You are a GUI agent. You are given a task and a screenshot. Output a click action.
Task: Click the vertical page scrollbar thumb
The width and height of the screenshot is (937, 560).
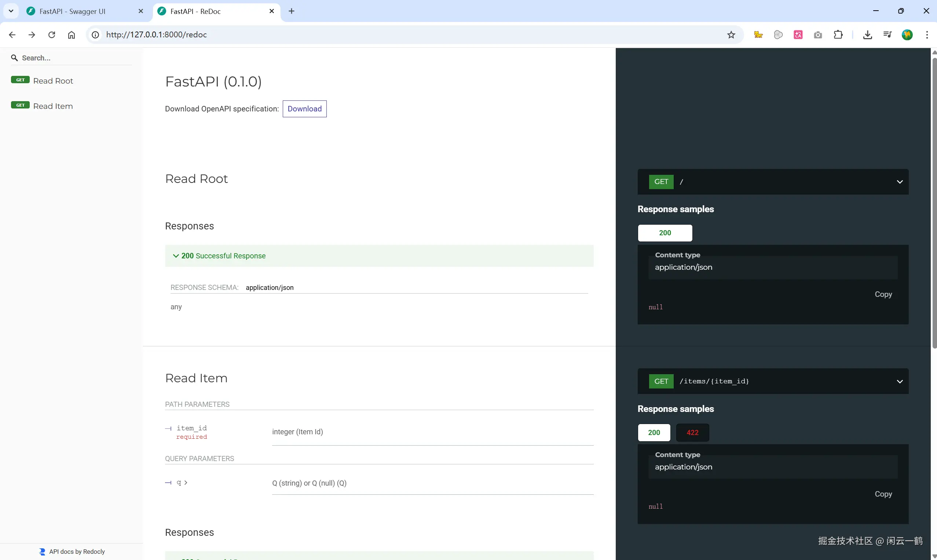pyautogui.click(x=934, y=204)
